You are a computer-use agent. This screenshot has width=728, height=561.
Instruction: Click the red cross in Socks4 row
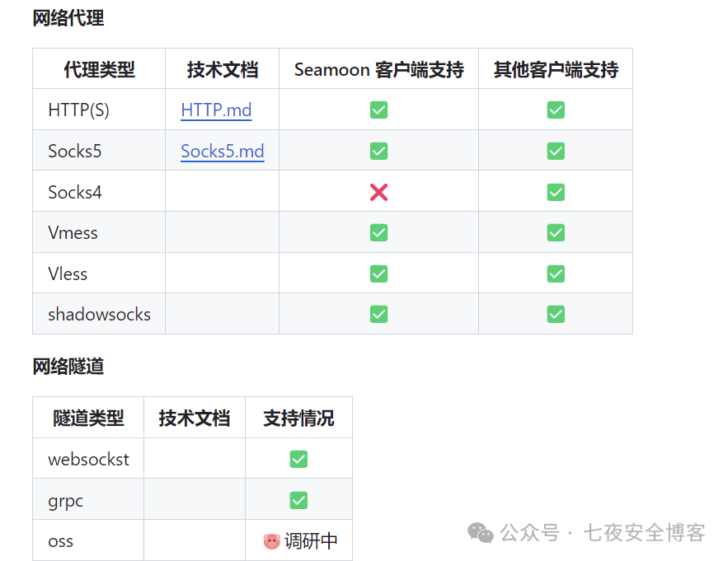pyautogui.click(x=379, y=192)
